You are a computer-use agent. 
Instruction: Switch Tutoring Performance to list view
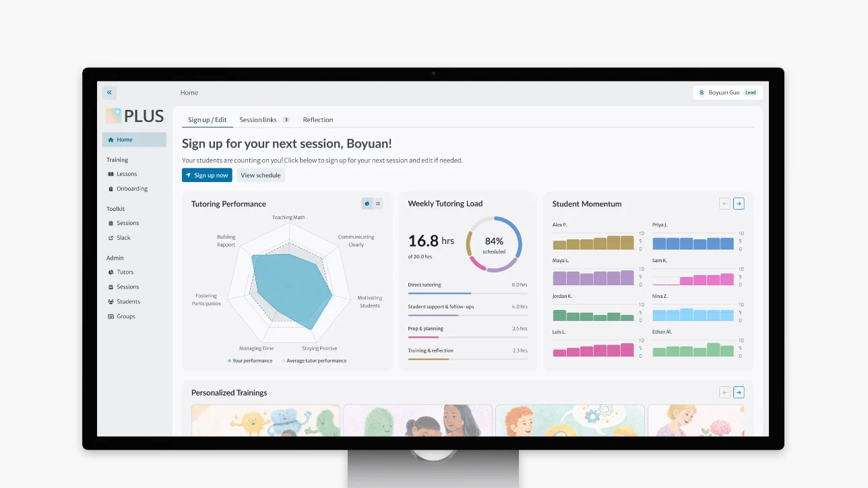378,204
